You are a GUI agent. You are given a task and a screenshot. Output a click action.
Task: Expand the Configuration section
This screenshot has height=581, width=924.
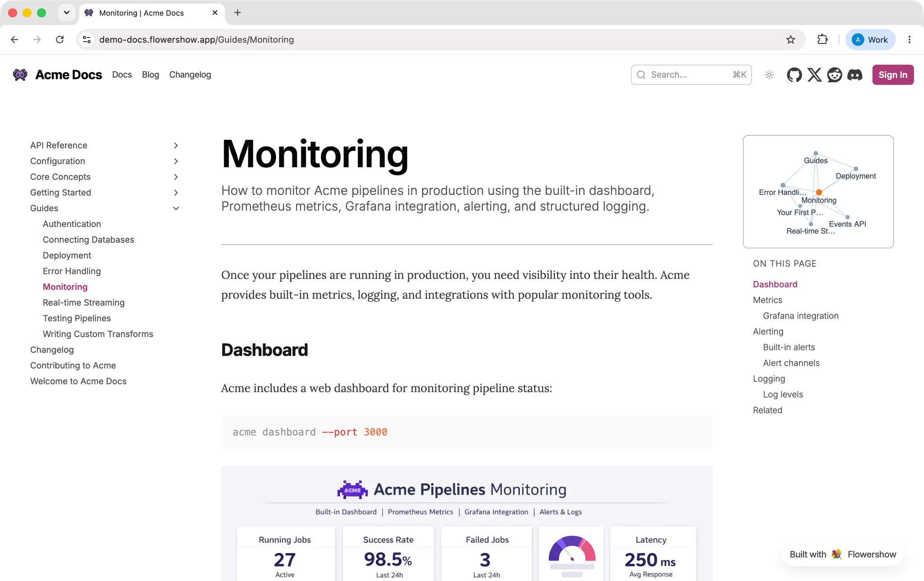(176, 161)
